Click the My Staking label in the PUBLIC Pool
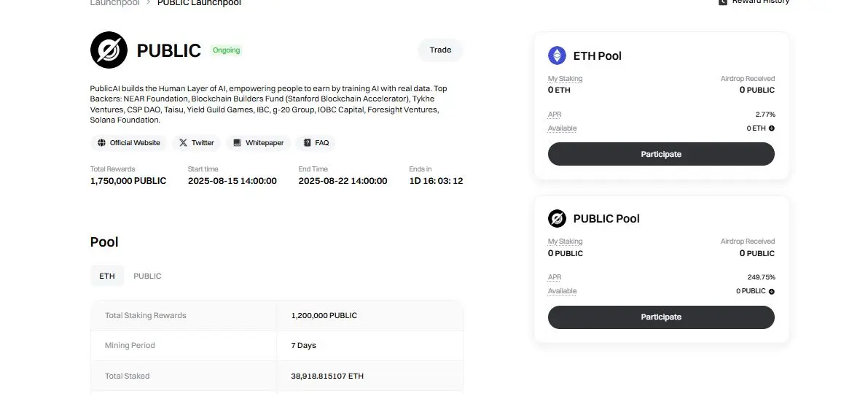The width and height of the screenshot is (868, 394). point(566,241)
